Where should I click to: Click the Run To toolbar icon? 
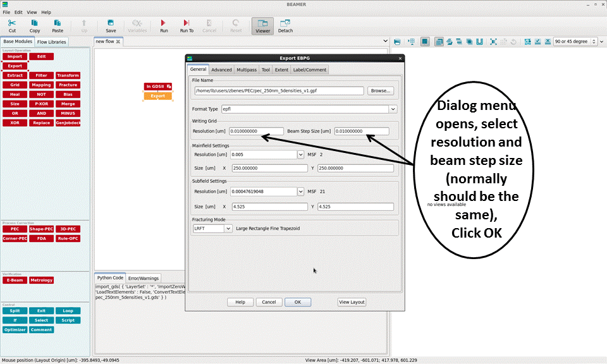[187, 25]
